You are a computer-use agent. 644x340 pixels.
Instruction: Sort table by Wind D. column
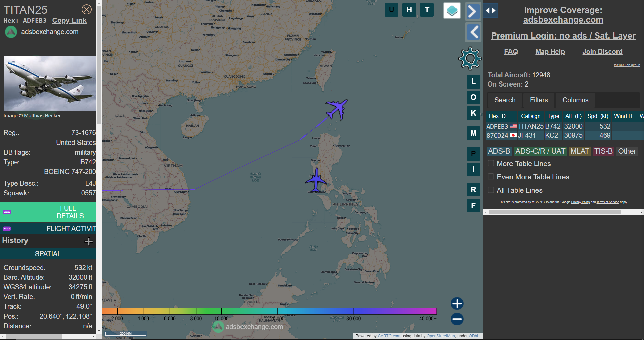click(x=624, y=116)
